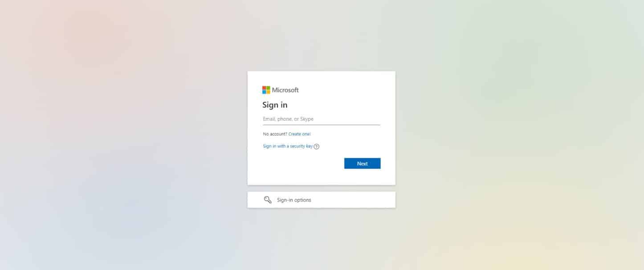Screen dimensions: 644x270
Task: Open the security key help question mark
Action: tap(317, 147)
